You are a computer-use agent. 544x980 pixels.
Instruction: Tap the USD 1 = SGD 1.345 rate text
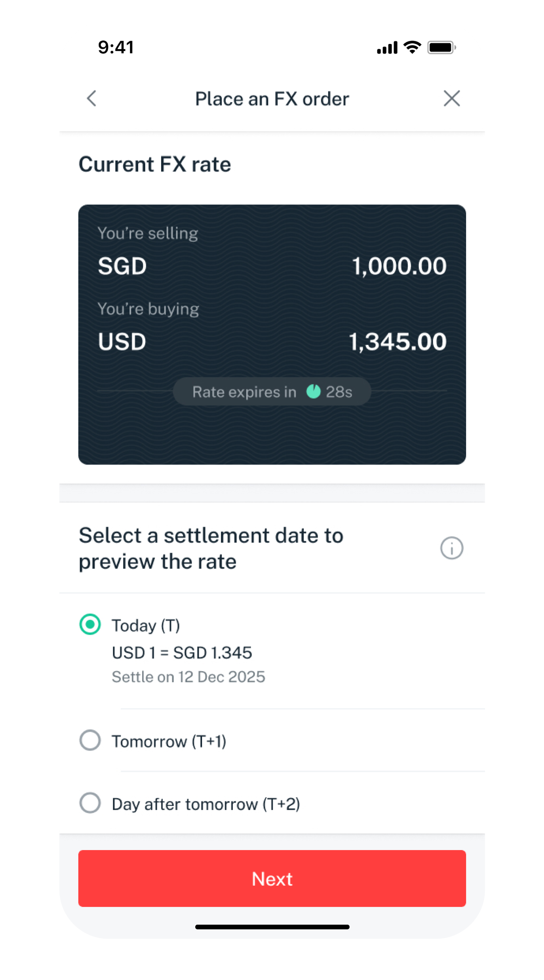click(x=182, y=653)
